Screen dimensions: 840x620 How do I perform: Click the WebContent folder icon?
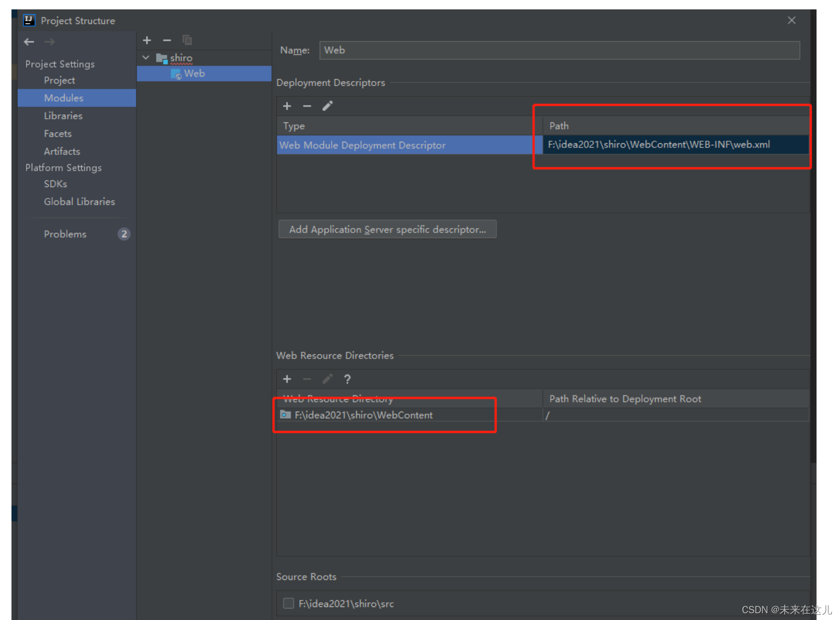tap(286, 415)
